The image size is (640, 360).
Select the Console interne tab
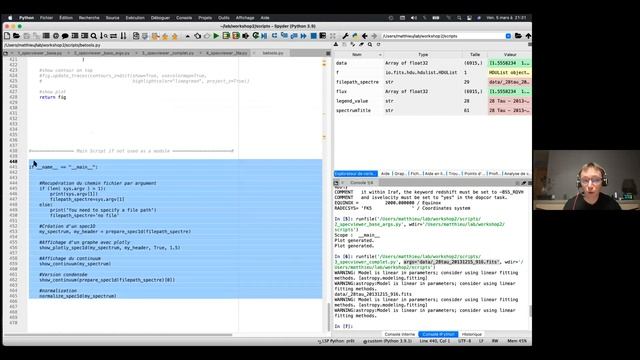pos(400,334)
